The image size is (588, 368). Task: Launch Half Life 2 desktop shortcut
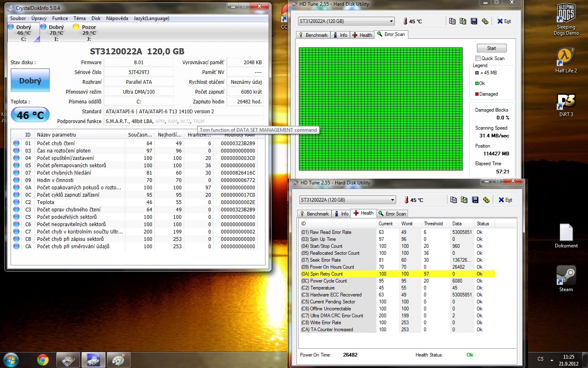pyautogui.click(x=566, y=60)
